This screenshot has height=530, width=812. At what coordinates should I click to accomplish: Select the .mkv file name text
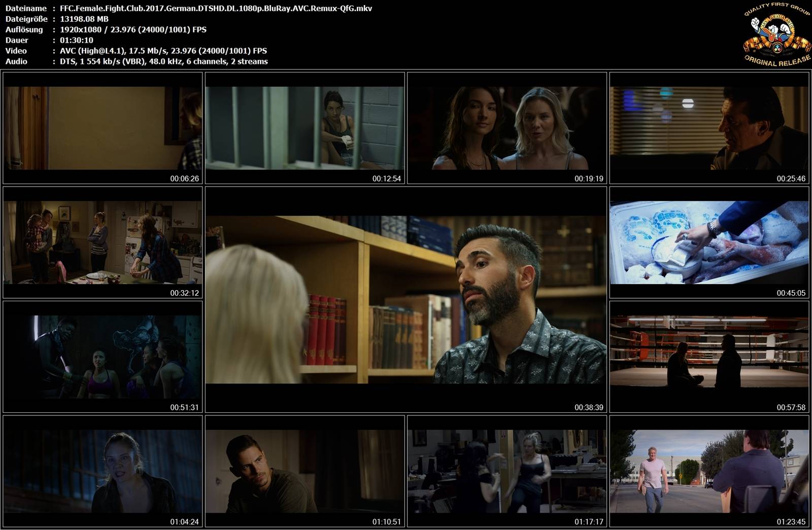(x=216, y=8)
